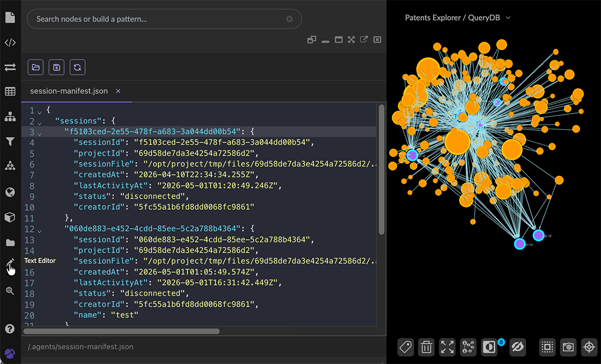Click the largest orange node in graph
The height and width of the screenshot is (364, 601).
tap(457, 142)
